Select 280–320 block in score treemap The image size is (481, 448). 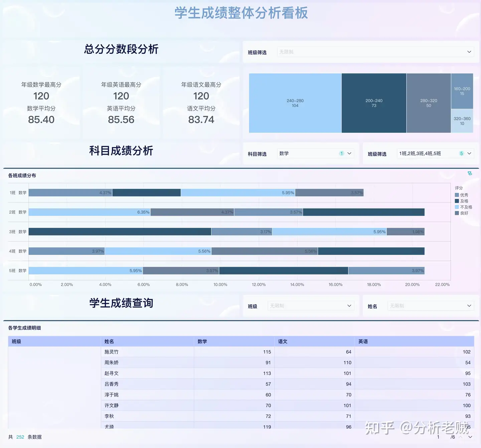tap(429, 103)
